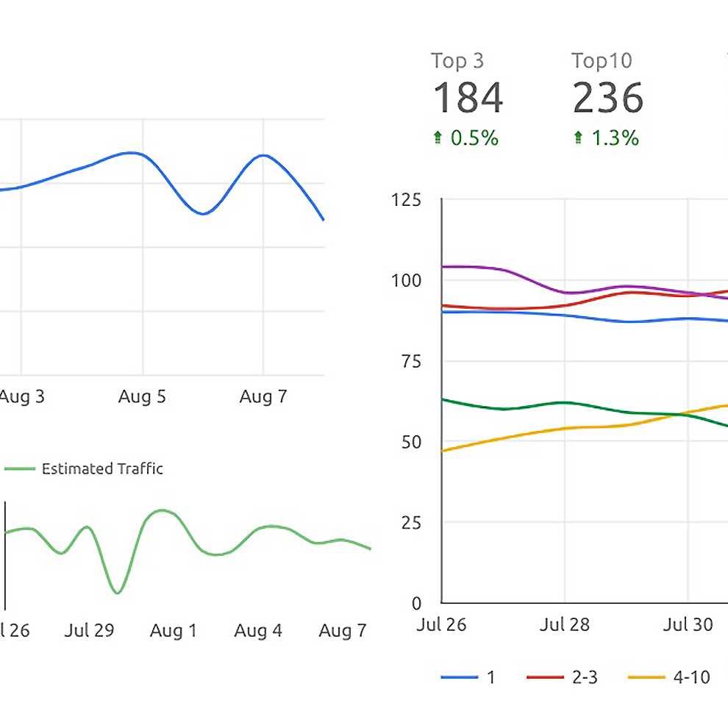Screen dimensions: 728x728
Task: Click the Aug 1 label on traffic chart
Action: point(173,631)
